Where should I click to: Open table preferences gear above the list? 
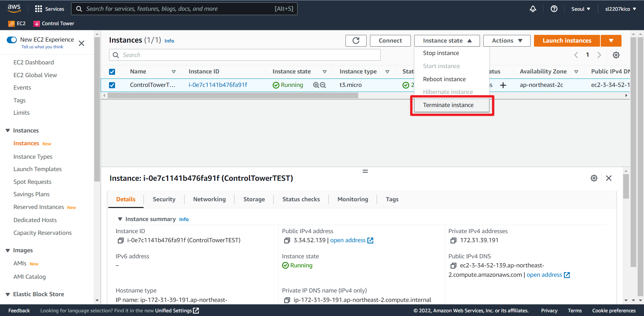pos(616,55)
